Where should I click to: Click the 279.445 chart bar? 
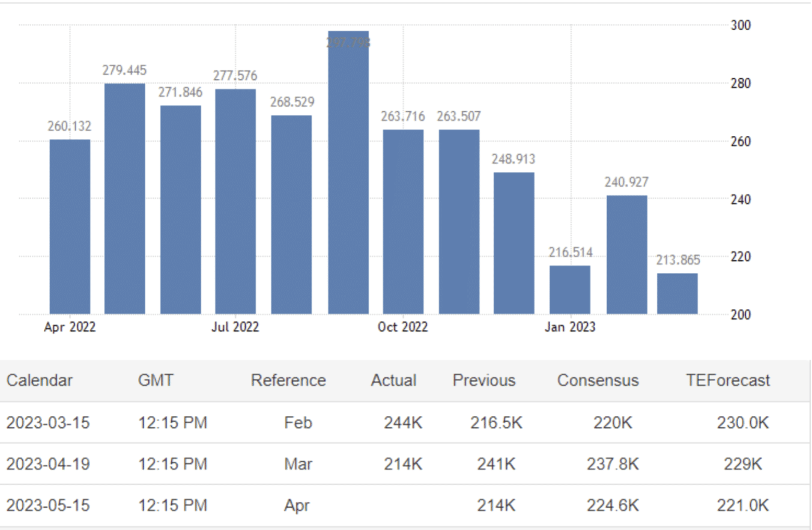(x=125, y=198)
